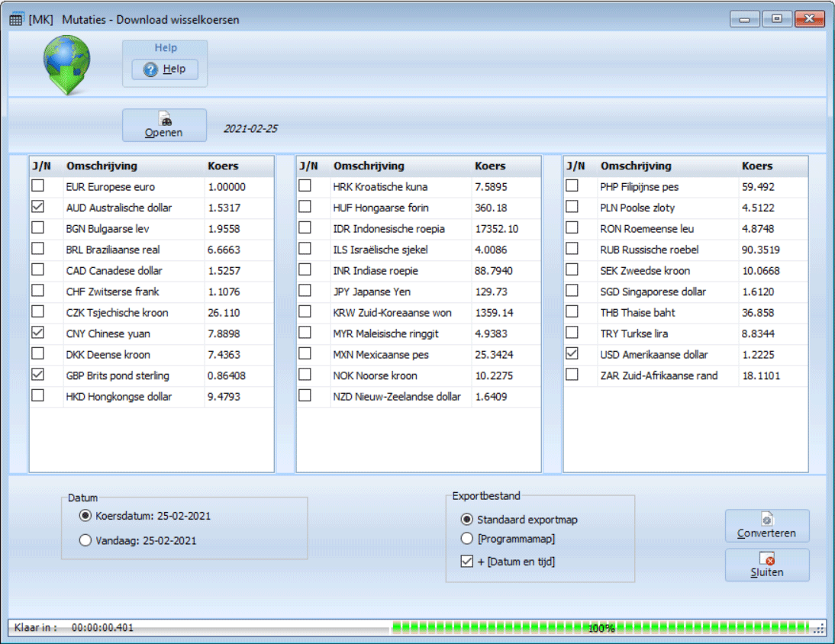Click the green progress bar at 100%
The height and width of the screenshot is (644, 835).
click(x=598, y=627)
